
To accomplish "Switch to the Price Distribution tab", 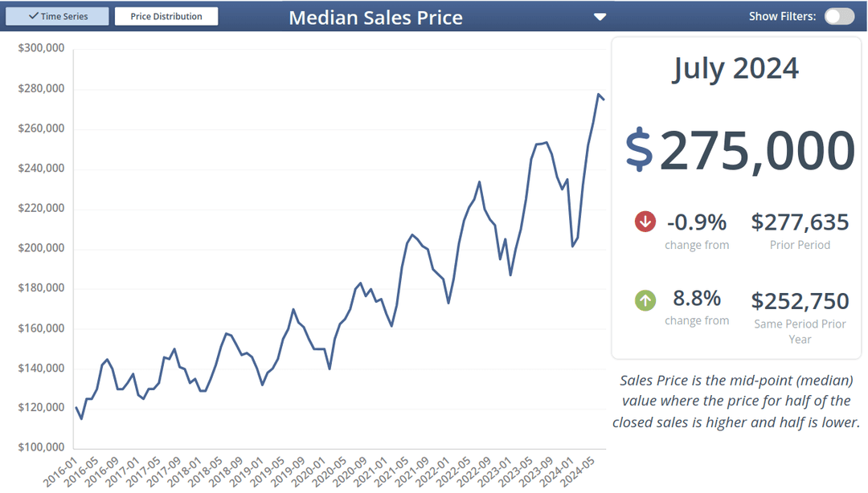I will coord(166,15).
